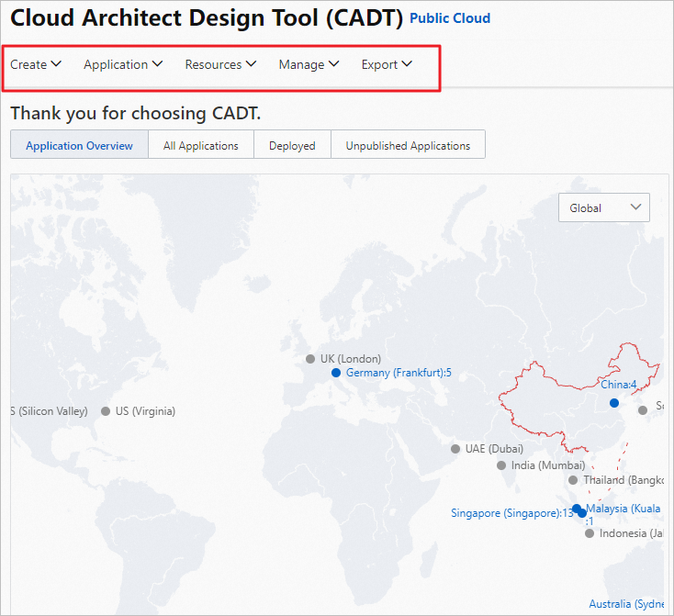Click the blue Germany (Frankfurt) map dot
The width and height of the screenshot is (674, 616).
(x=336, y=373)
